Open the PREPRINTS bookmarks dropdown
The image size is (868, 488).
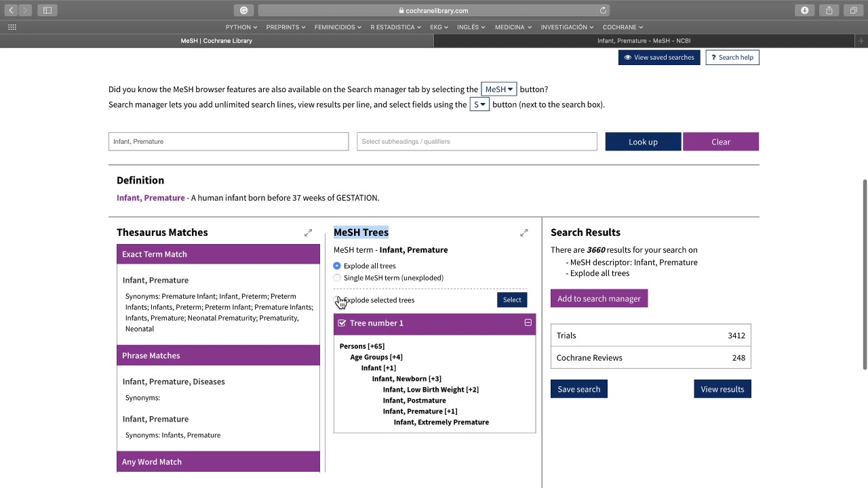[x=285, y=27]
